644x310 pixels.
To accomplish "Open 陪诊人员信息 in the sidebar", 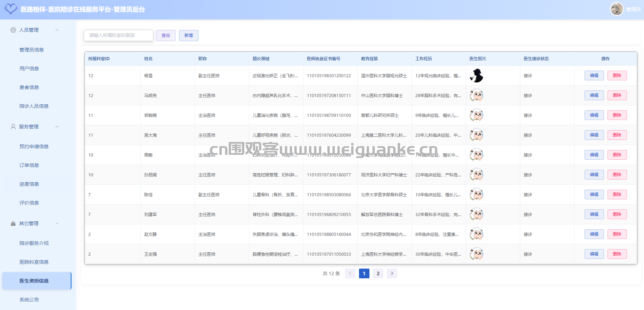I will point(34,106).
